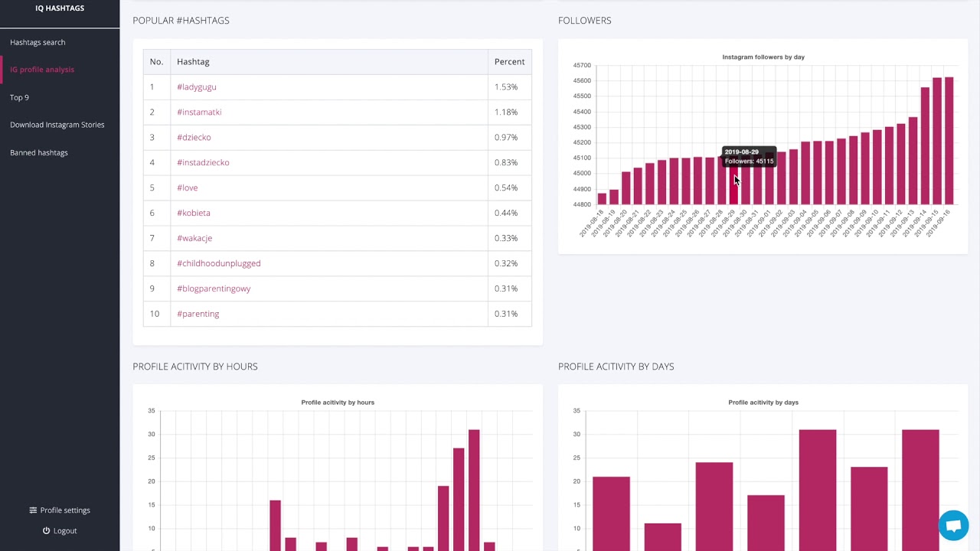This screenshot has height=551, width=980.
Task: Click the 'Percent' column header
Action: point(509,62)
